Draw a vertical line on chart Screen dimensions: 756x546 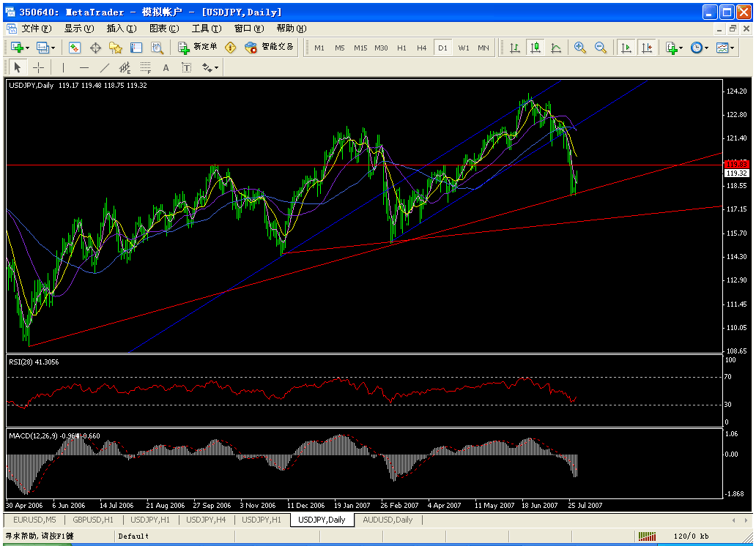(63, 67)
